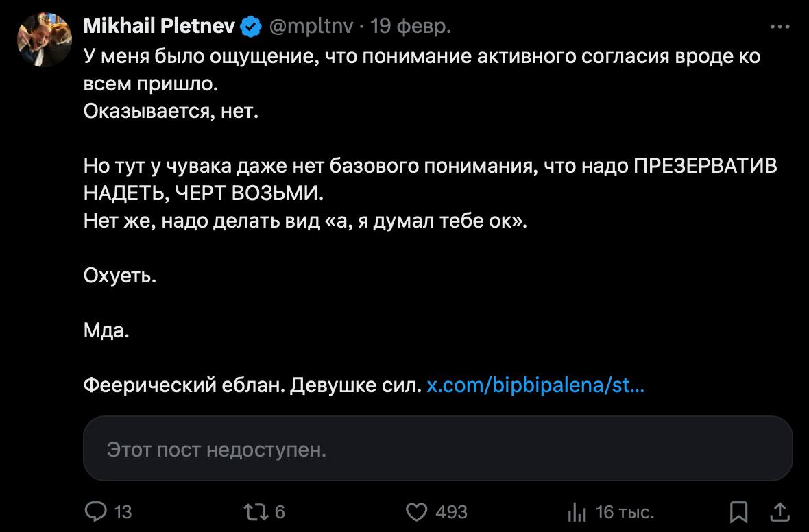Click the reply count 13
Image resolution: width=809 pixels, height=532 pixels.
click(123, 511)
